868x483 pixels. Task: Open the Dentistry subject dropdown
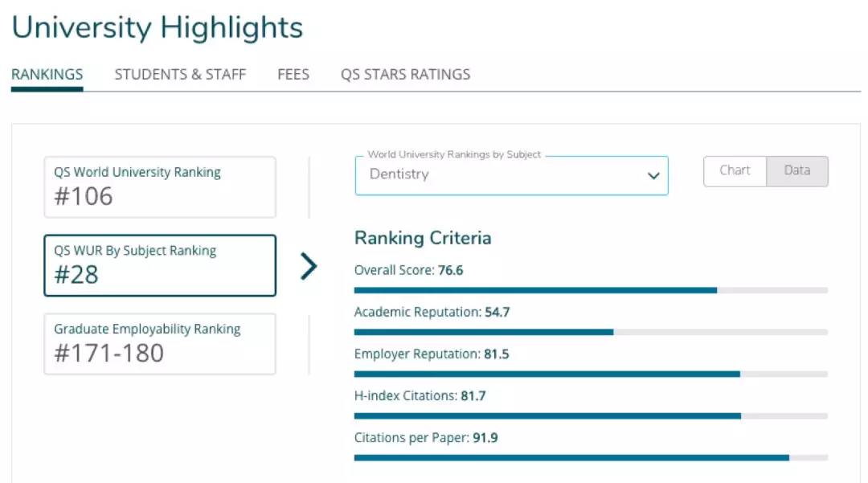[x=511, y=175]
